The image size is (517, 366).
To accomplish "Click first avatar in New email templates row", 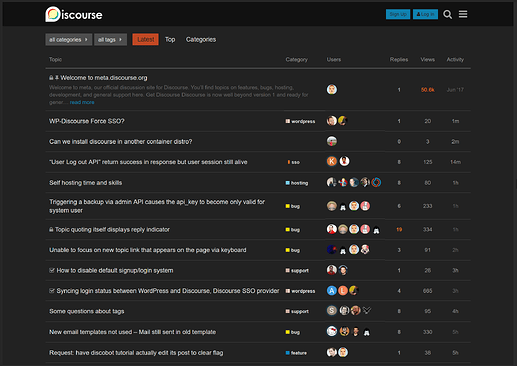I will [332, 331].
